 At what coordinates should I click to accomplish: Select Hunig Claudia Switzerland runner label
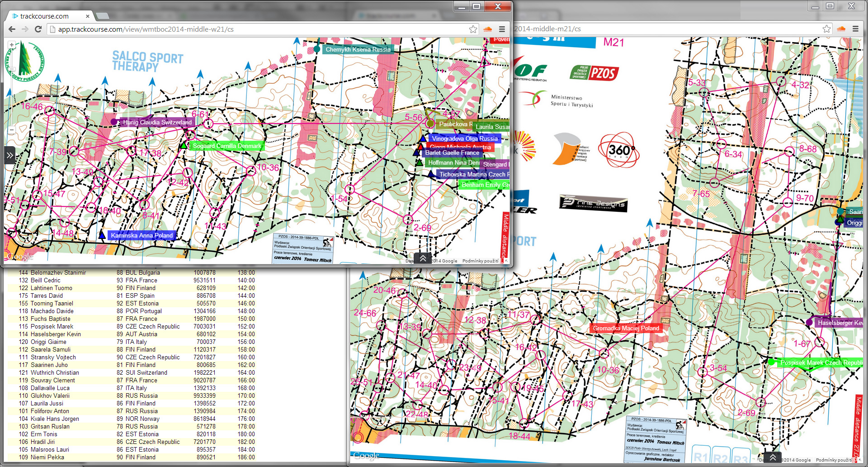tap(157, 122)
